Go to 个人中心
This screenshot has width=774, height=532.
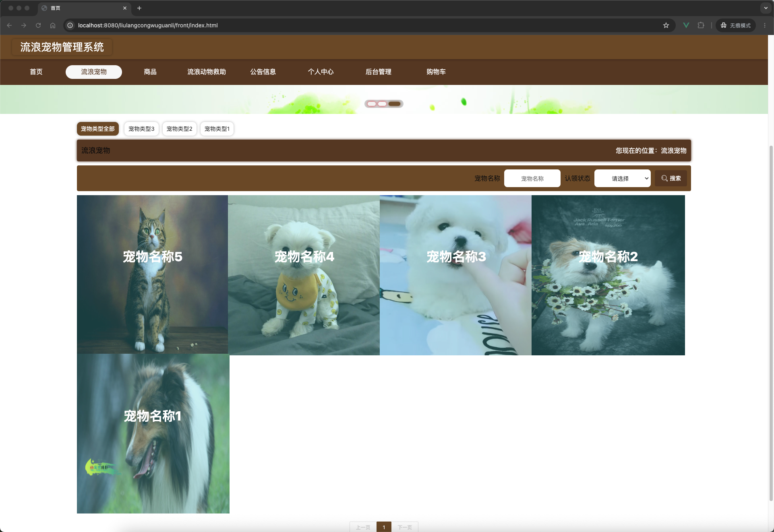[x=321, y=72]
